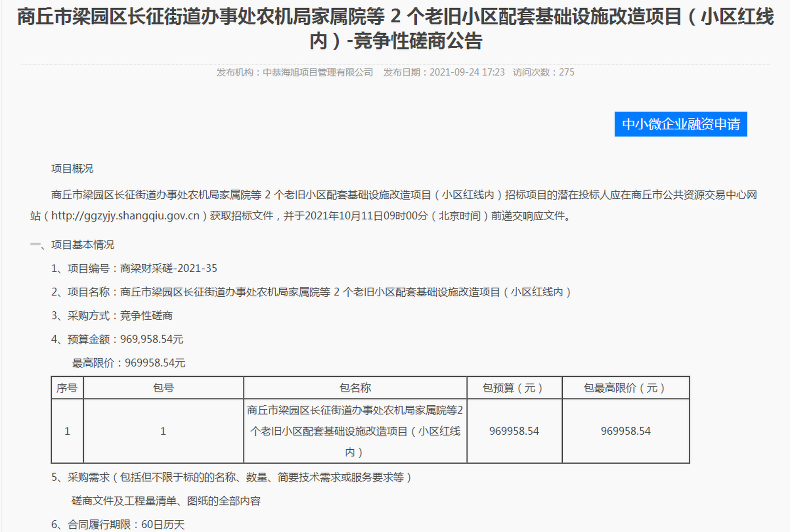This screenshot has width=790, height=532.
Task: Click the 序号 table header
Action: click(x=67, y=388)
